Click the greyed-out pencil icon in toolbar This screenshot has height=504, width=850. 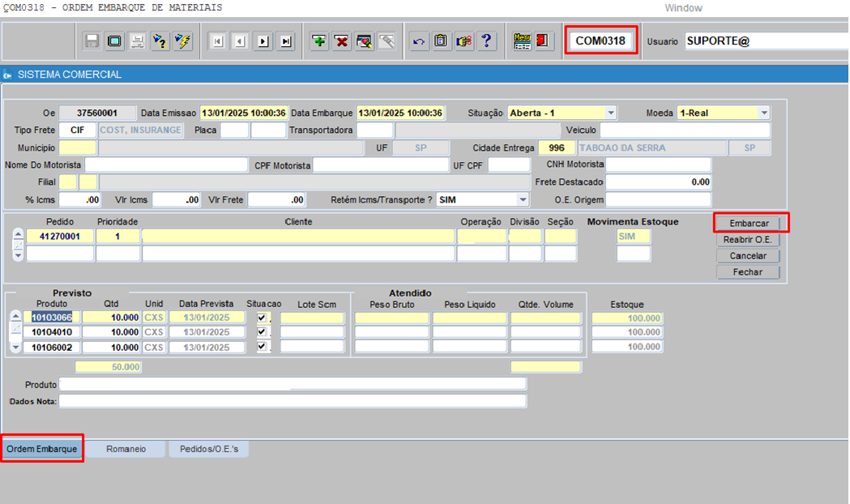coord(387,41)
